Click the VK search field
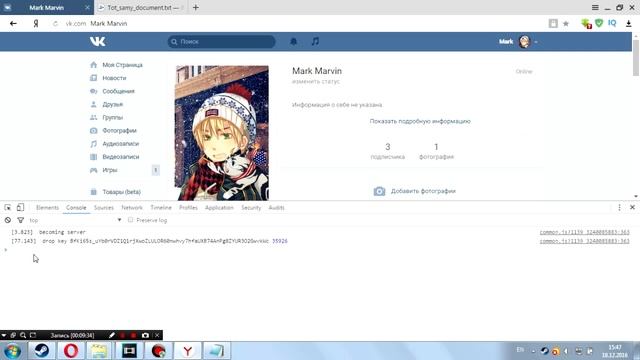Viewport: 640px width, 360px height. (x=222, y=41)
